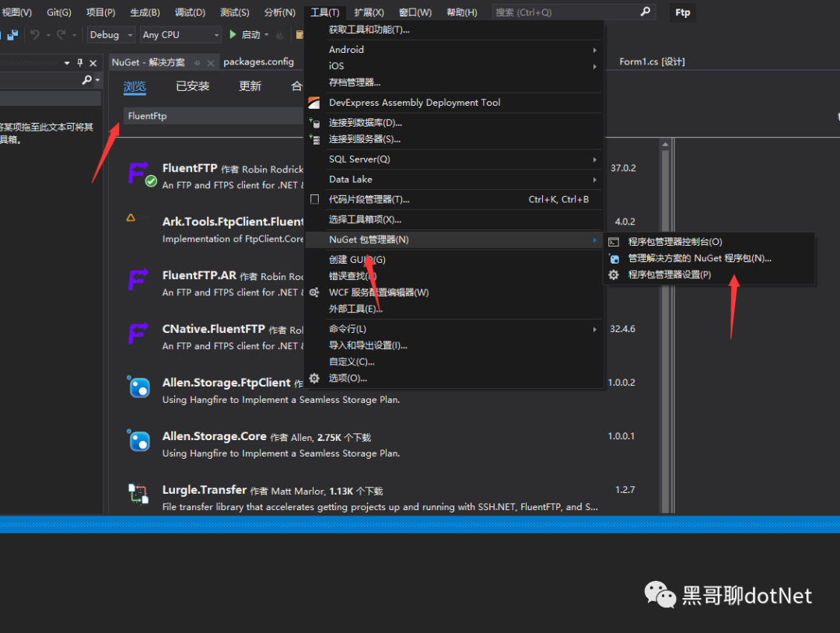Click the gear icon next to 选项(O)
The width and height of the screenshot is (840, 633).
[313, 378]
